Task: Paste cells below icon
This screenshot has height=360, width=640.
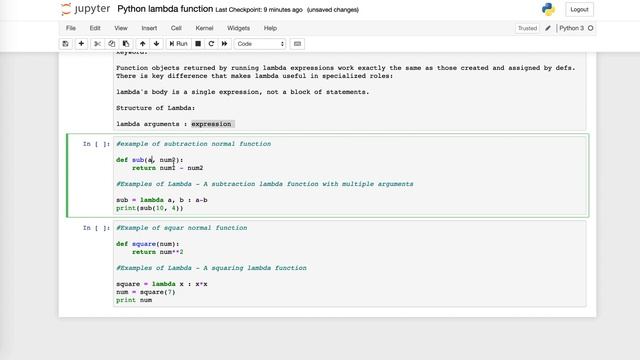Action: click(126, 44)
